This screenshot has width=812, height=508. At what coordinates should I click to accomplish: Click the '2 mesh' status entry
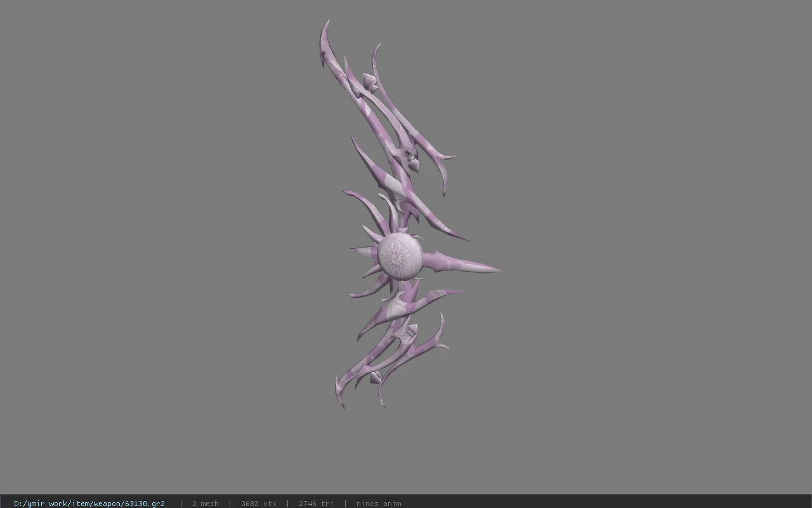[x=206, y=504]
